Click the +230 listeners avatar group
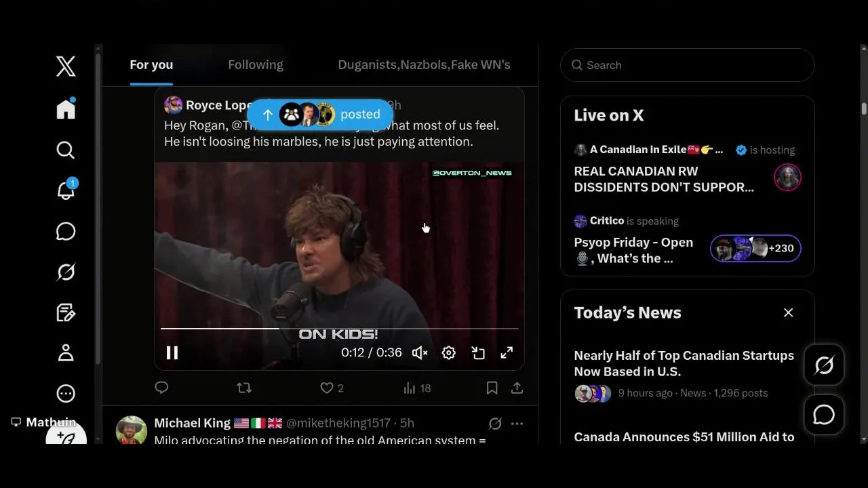The width and height of the screenshot is (868, 488). pyautogui.click(x=755, y=248)
